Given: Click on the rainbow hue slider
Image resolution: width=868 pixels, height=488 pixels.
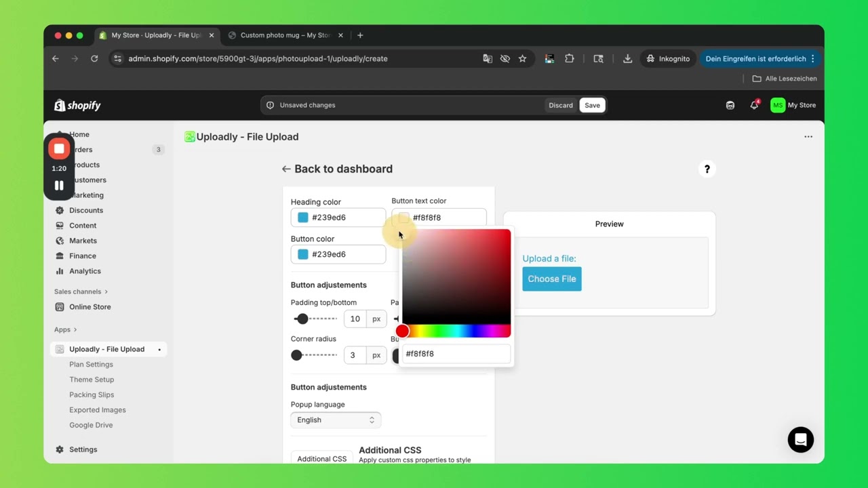Looking at the screenshot, I should tap(456, 331).
